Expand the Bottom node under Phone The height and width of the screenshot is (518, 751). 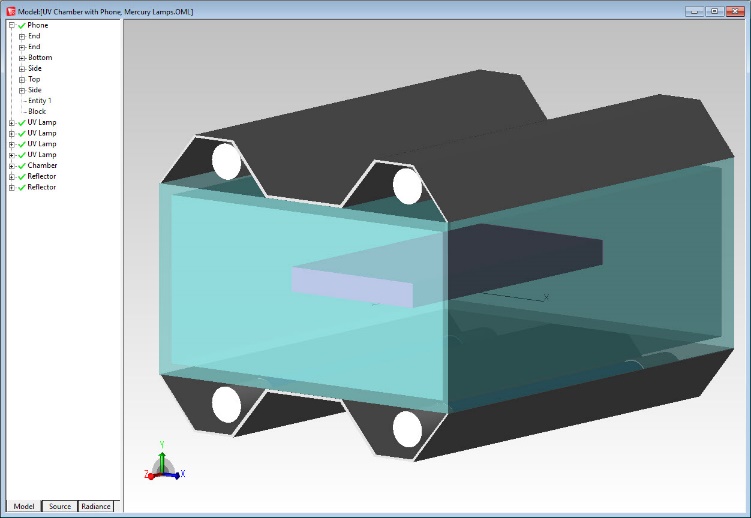coord(21,58)
